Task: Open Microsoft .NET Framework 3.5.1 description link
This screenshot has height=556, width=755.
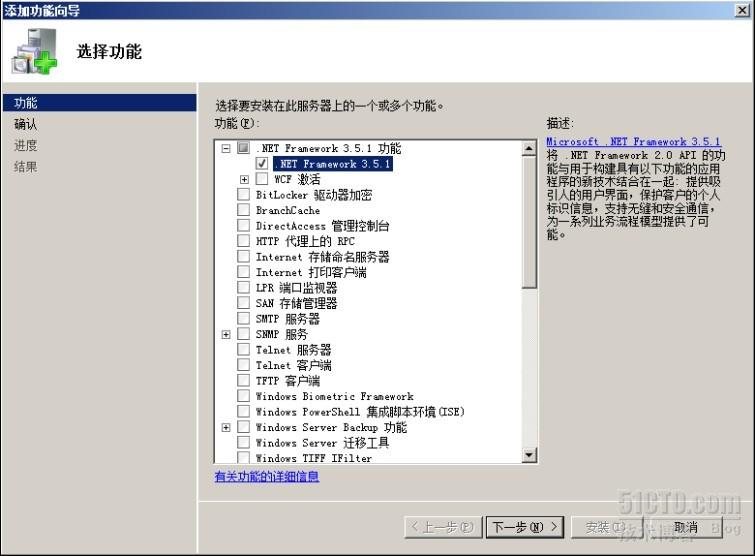Action: pyautogui.click(x=634, y=142)
